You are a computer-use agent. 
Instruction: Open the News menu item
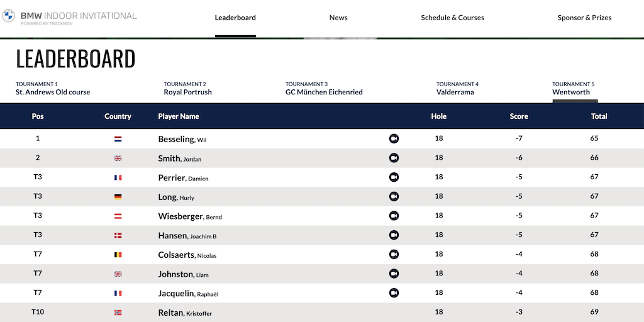click(x=338, y=18)
